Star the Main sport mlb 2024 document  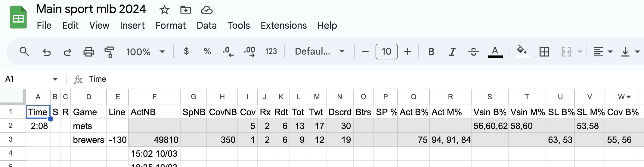[x=164, y=10]
